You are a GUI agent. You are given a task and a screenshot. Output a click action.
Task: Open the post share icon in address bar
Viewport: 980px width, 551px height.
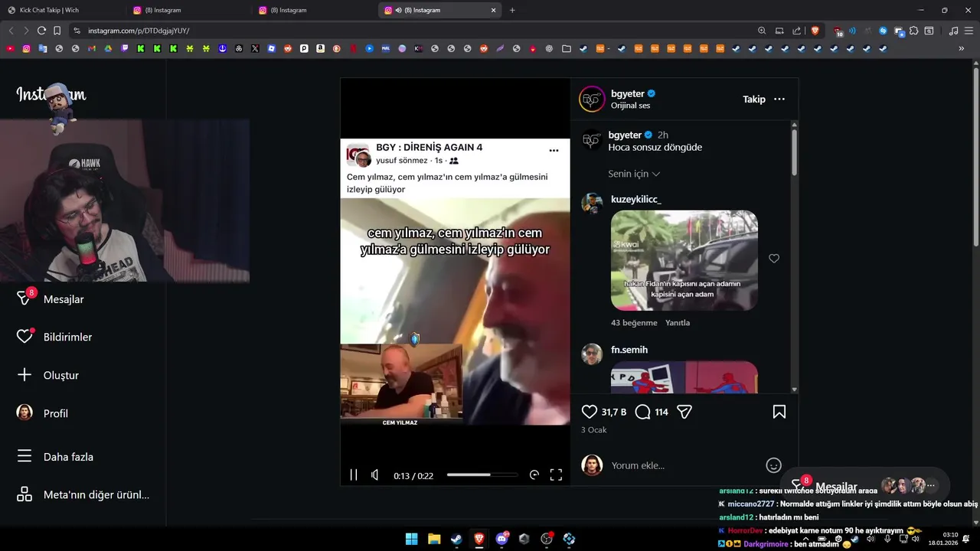click(x=797, y=31)
